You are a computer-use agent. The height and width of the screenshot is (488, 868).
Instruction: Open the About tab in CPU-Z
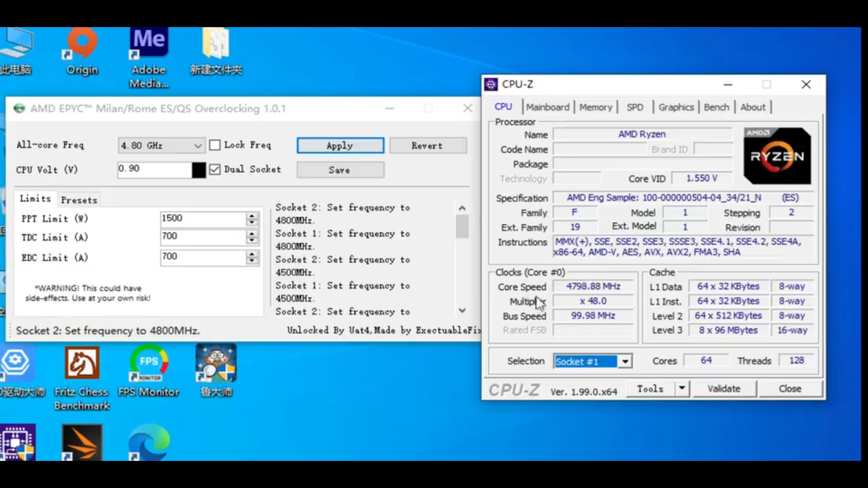753,107
